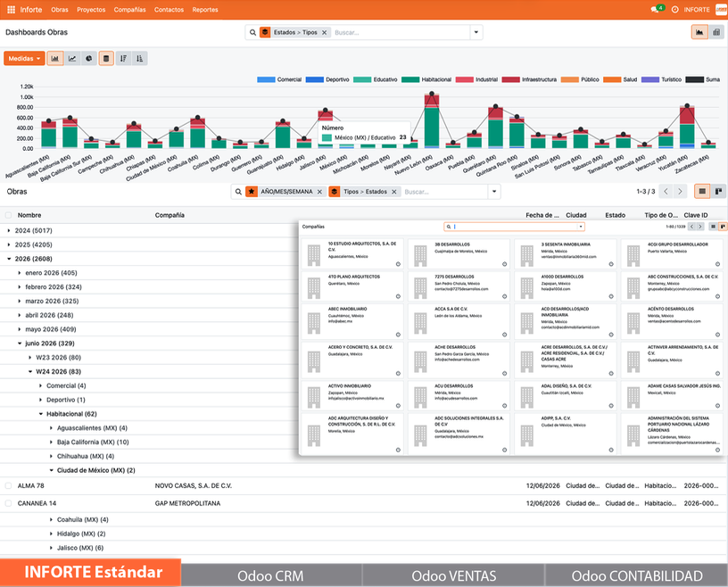Open the apps grid menu icon
Viewport: 728px width, 587px height.
11,9
